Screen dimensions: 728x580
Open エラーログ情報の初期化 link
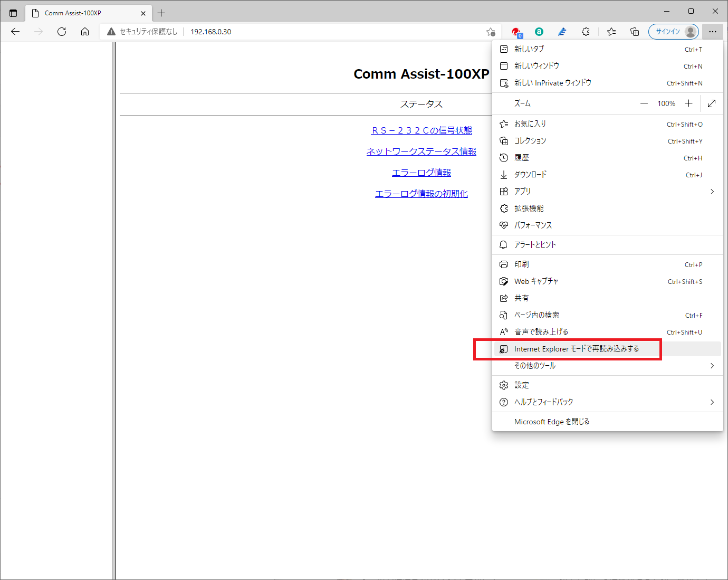[422, 194]
